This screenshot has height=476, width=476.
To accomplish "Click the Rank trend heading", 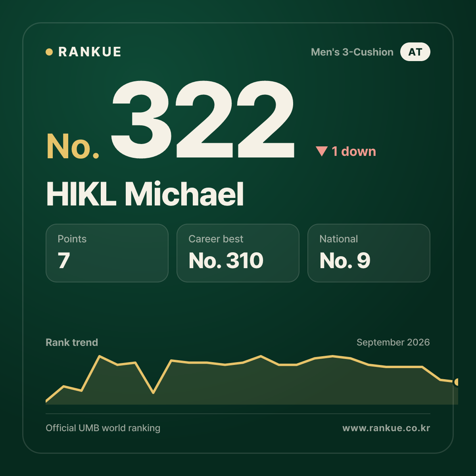I will (72, 342).
